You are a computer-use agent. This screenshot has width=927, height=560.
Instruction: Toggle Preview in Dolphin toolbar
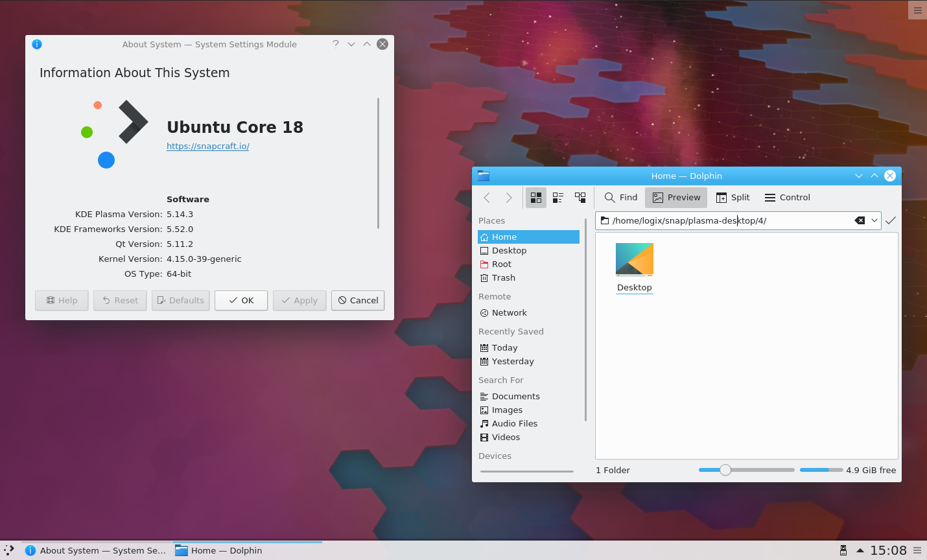[676, 198]
